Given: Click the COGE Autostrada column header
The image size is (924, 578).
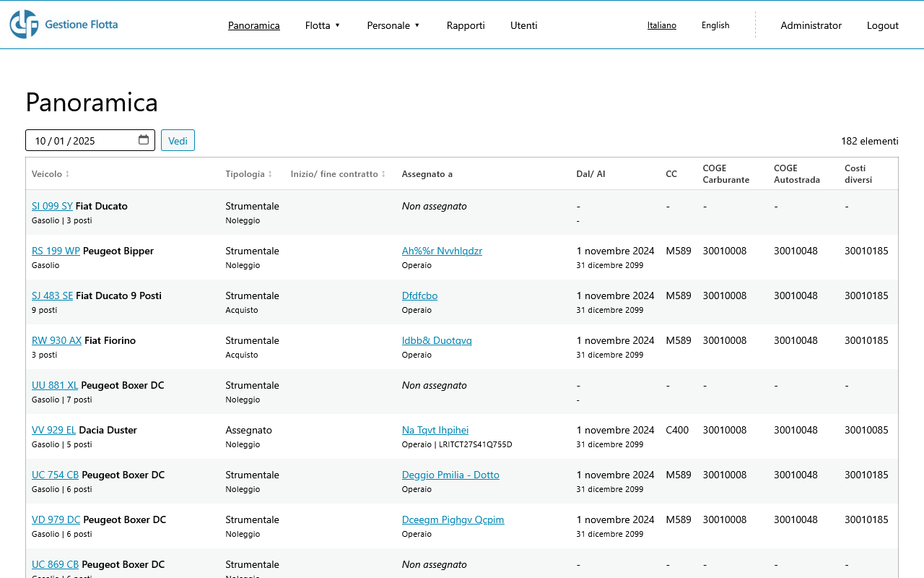Looking at the screenshot, I should pyautogui.click(x=797, y=174).
